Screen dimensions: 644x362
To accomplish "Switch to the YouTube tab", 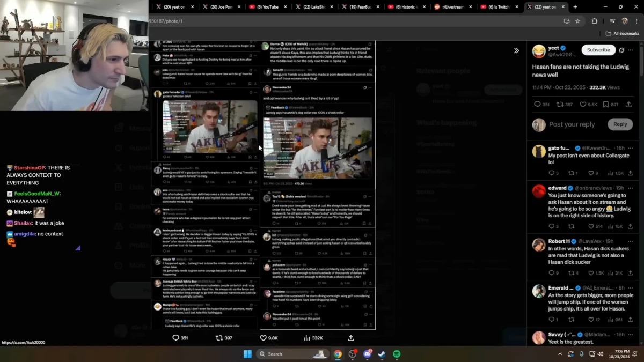I will coord(267,7).
